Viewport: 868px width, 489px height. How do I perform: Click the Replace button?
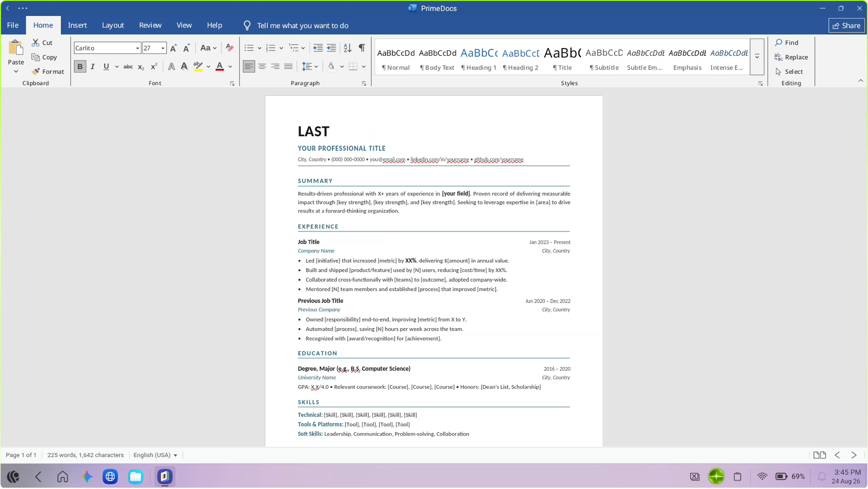pos(791,57)
